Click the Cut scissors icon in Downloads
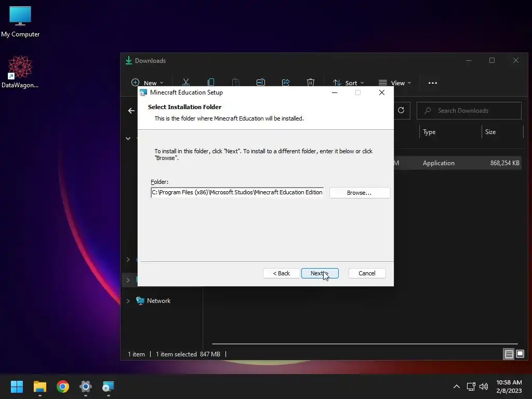 point(185,83)
